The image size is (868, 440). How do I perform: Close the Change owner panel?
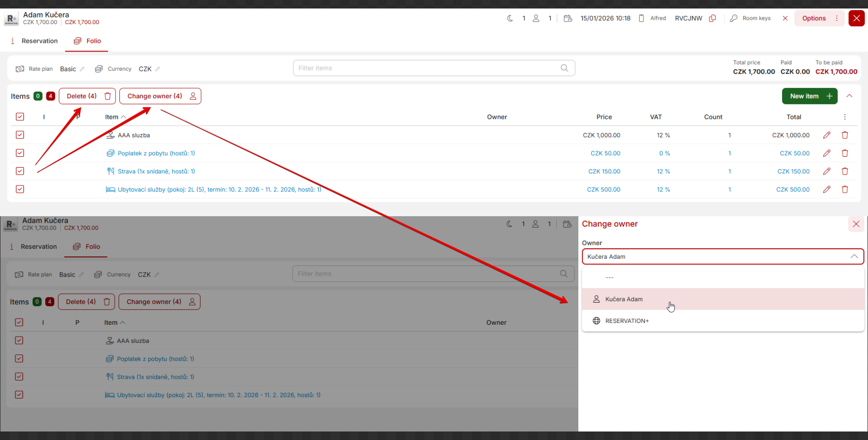856,224
